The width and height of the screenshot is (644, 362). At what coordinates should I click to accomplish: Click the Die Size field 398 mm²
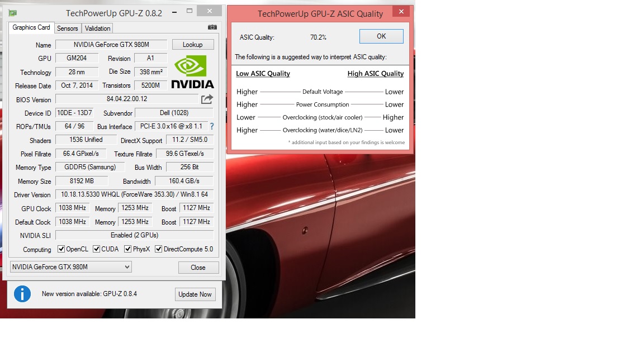[x=151, y=72]
